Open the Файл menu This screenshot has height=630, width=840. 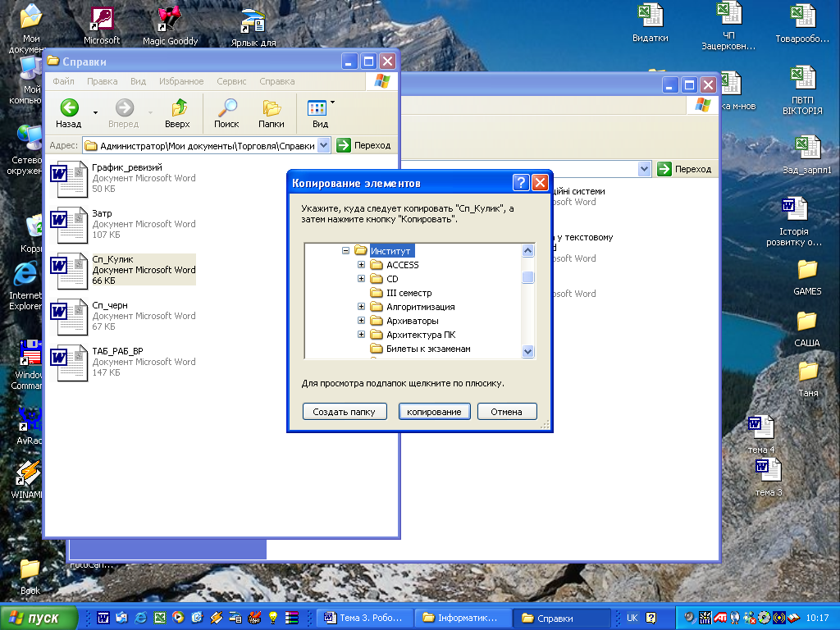(x=63, y=81)
